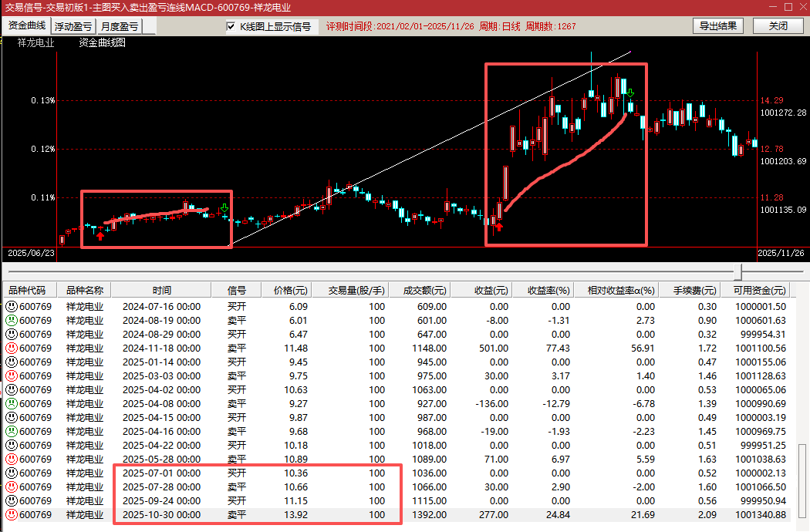The image size is (810, 532).
Task: Click the 周期数:1267 text
Action: click(550, 26)
